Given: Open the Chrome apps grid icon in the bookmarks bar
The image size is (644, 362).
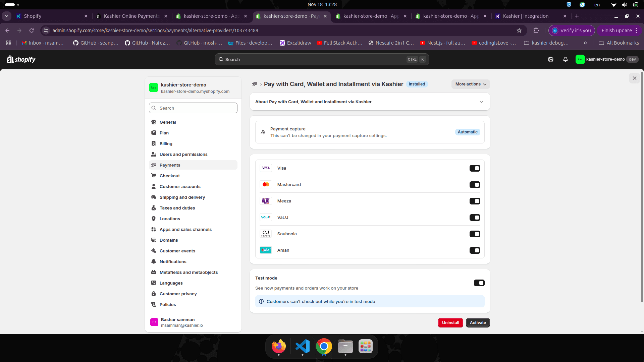Looking at the screenshot, I should (9, 43).
